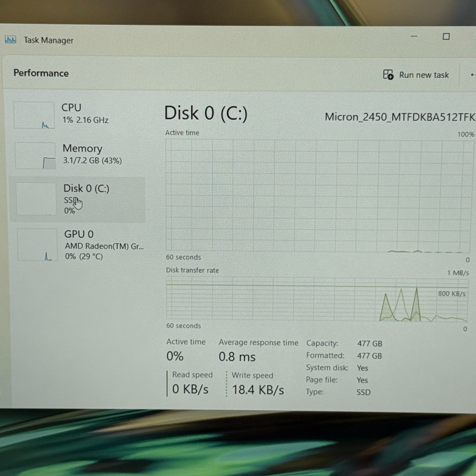Click the Disk transfer rate graph
Image resolution: width=476 pixels, height=476 pixels.
pos(317,299)
